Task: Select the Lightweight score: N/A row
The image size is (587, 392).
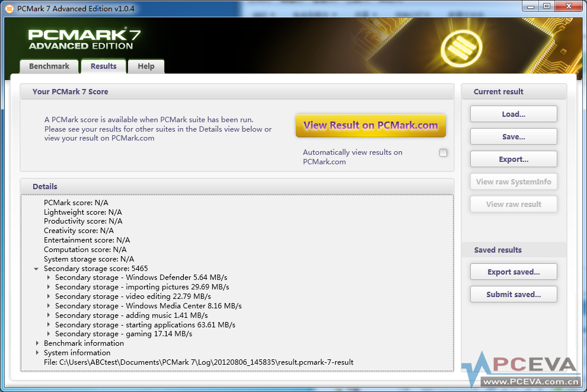Action: coord(83,212)
